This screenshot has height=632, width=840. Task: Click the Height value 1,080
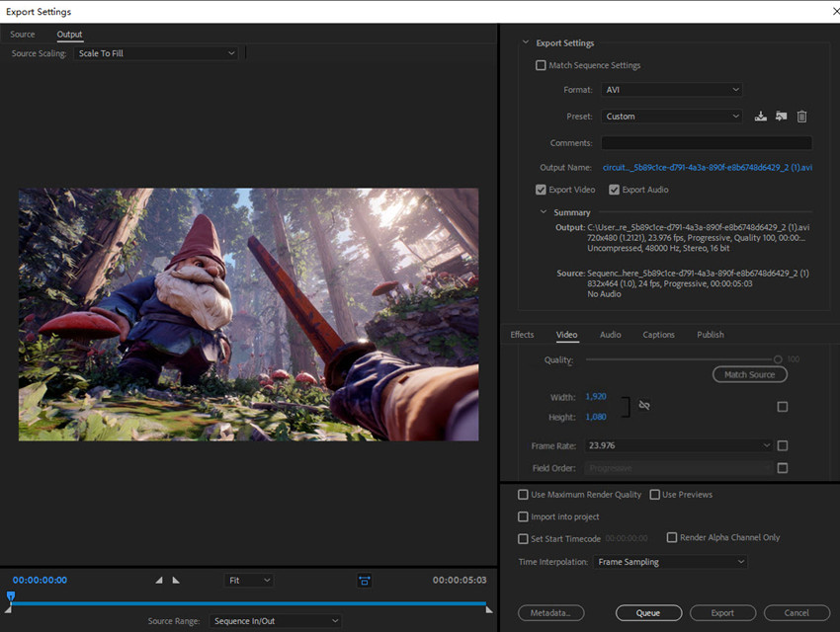[596, 417]
